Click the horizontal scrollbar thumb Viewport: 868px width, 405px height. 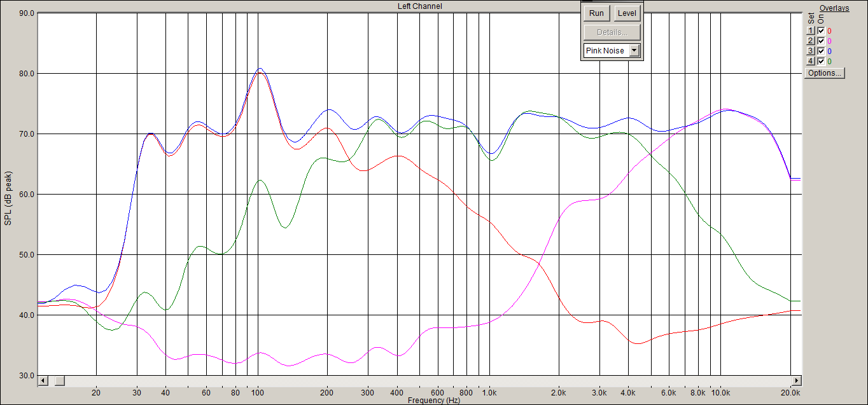[59, 380]
